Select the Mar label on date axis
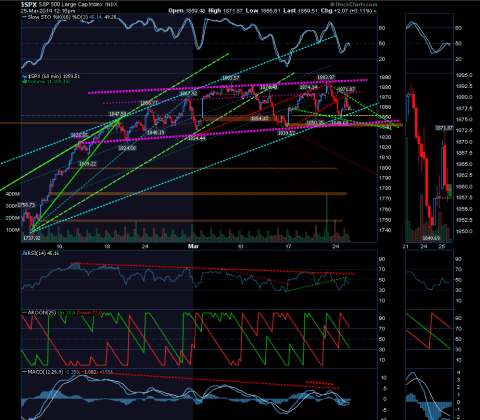This screenshot has width=480, height=420. [193, 246]
